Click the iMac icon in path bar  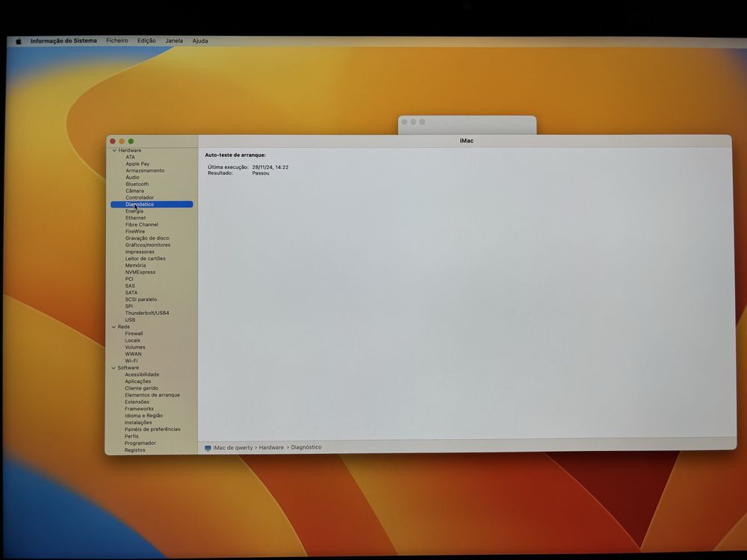point(208,448)
